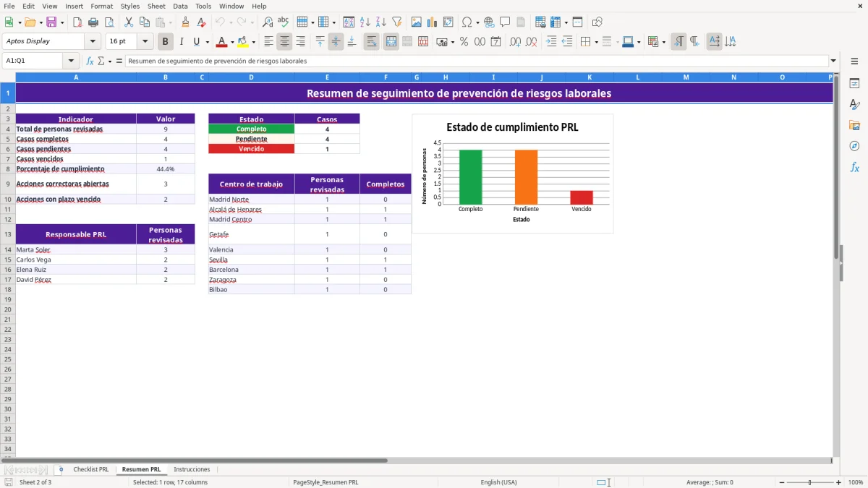Expand Background Color dropdown arrow
The width and height of the screenshot is (868, 488).
(x=639, y=42)
